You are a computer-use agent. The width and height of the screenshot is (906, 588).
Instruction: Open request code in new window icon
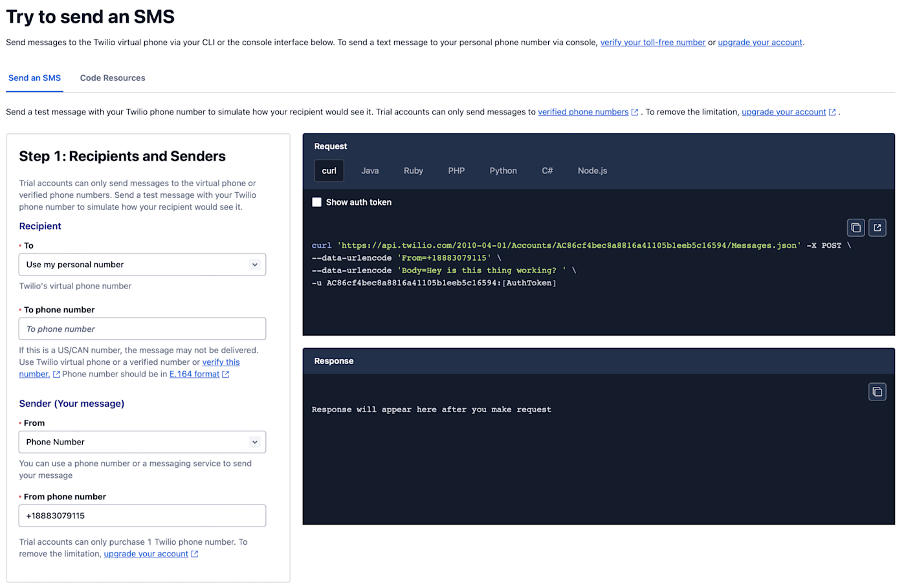[x=878, y=228]
